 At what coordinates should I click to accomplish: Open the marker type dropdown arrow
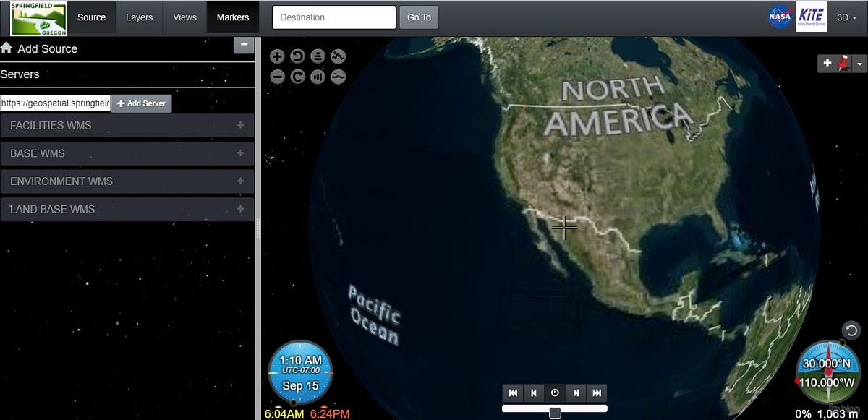[x=859, y=64]
